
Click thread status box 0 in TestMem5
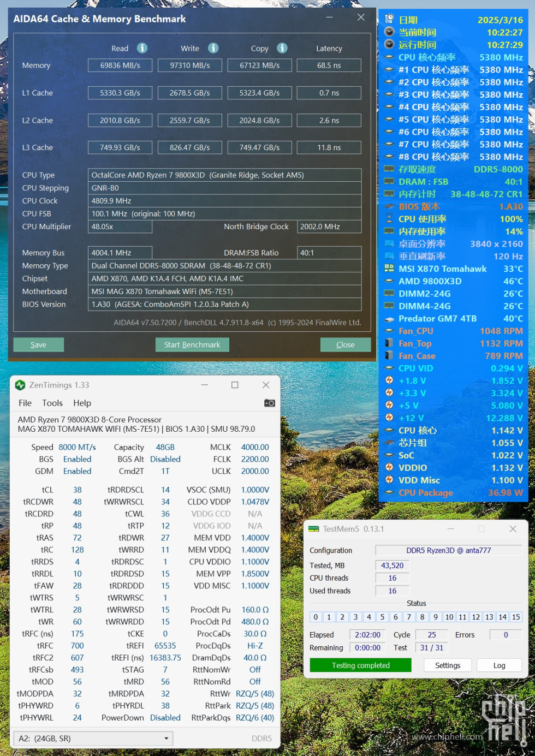[x=316, y=617]
